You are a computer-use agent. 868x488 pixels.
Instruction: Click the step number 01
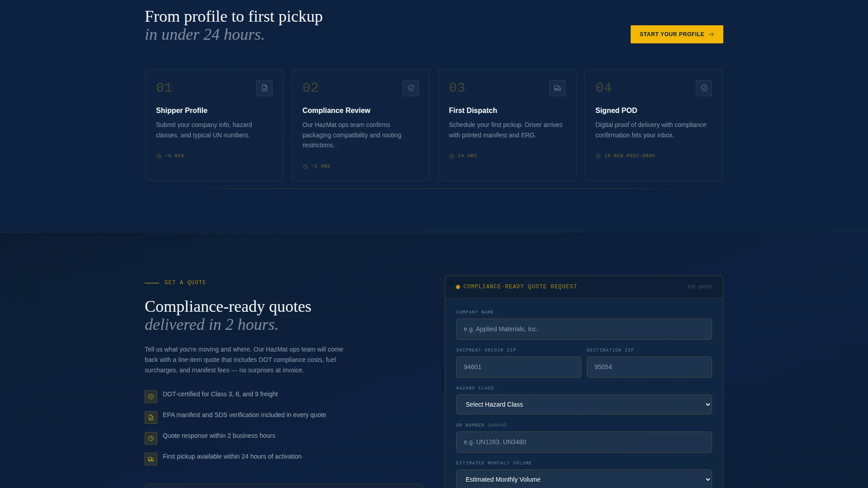164,88
